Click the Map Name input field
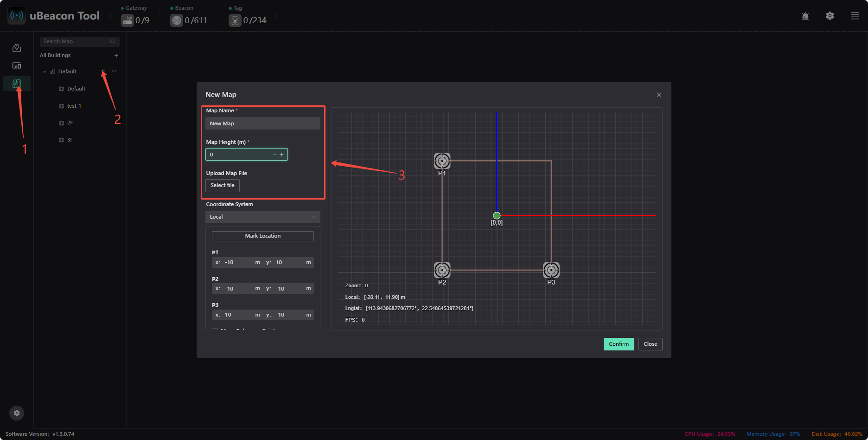This screenshot has width=868, height=440. click(x=263, y=123)
